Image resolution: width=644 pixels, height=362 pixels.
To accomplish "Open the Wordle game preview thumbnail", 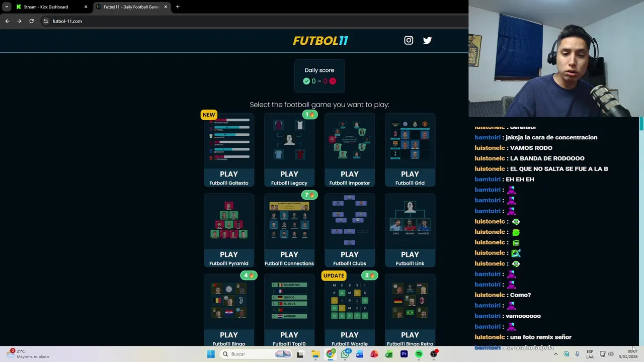I will (350, 301).
